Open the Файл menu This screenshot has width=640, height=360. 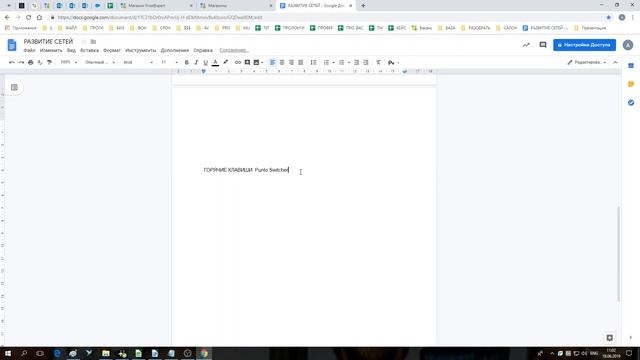29,50
